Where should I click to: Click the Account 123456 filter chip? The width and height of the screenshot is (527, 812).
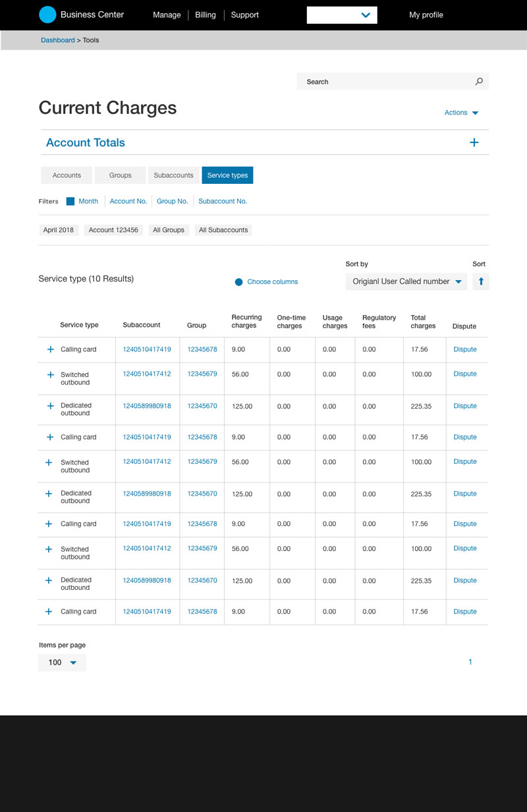(x=113, y=230)
